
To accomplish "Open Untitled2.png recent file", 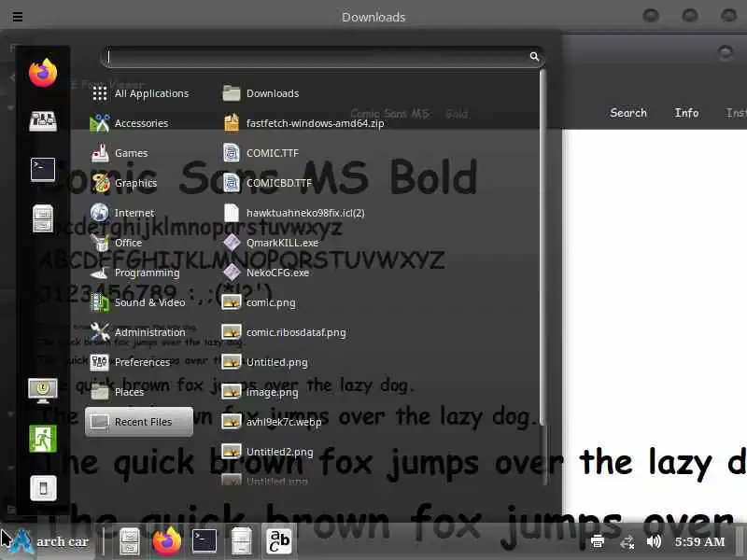I will coord(268,452).
